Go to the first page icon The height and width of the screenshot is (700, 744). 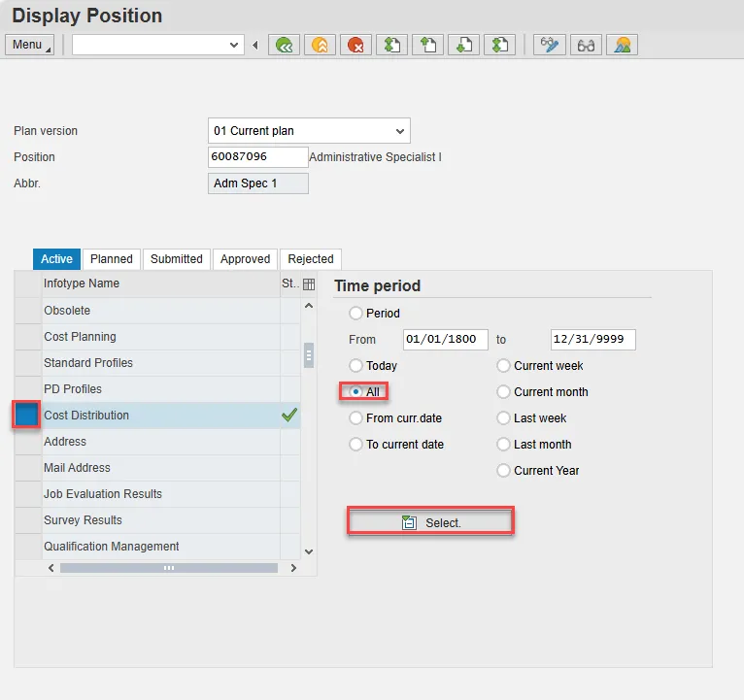coord(392,45)
